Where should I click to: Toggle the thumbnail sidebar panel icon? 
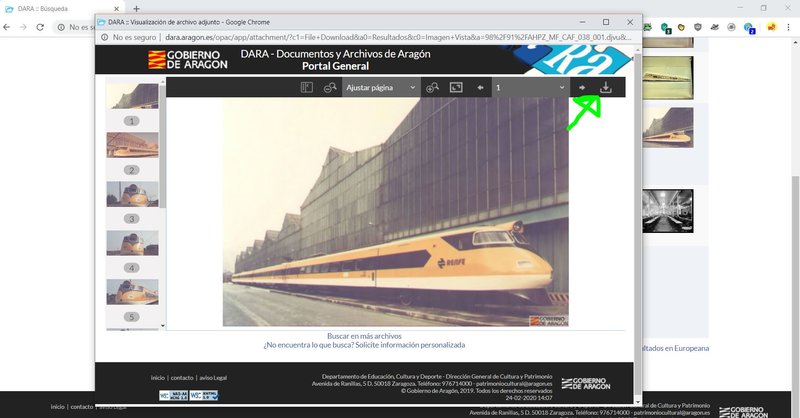(x=307, y=87)
